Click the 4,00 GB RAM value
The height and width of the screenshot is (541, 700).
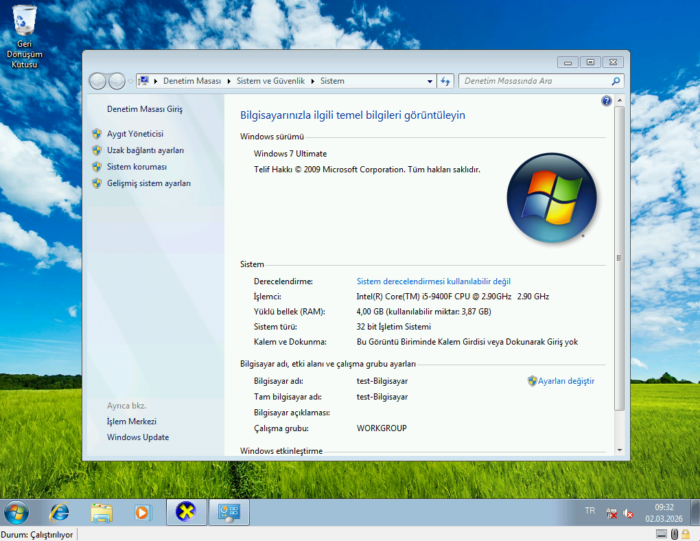[424, 312]
